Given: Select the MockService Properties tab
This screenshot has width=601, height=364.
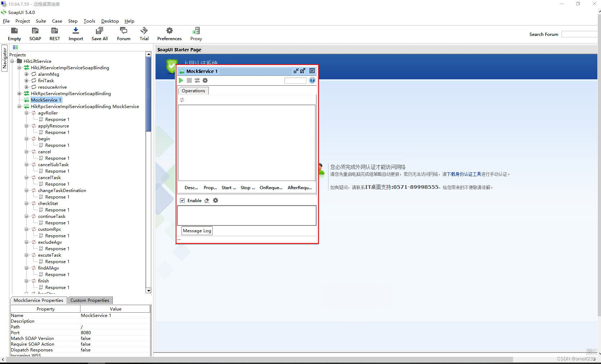Looking at the screenshot, I should (x=38, y=300).
